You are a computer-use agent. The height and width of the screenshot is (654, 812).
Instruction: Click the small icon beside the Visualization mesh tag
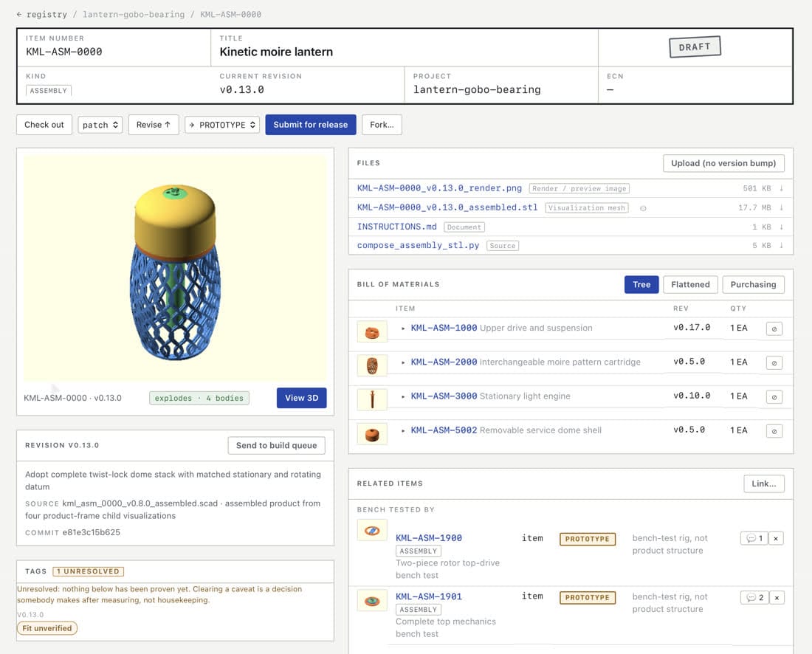(643, 208)
